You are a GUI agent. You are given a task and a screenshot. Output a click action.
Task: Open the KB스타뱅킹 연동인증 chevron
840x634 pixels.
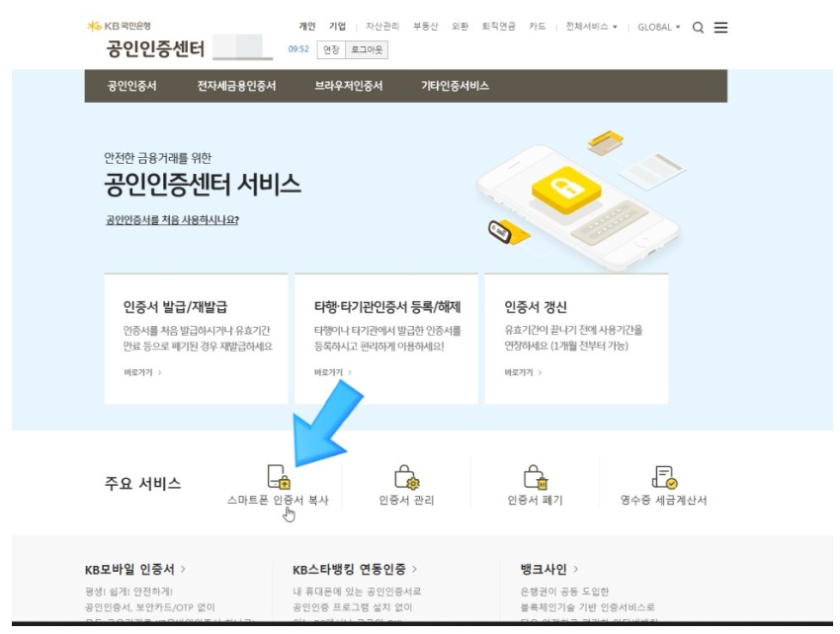pos(414,569)
